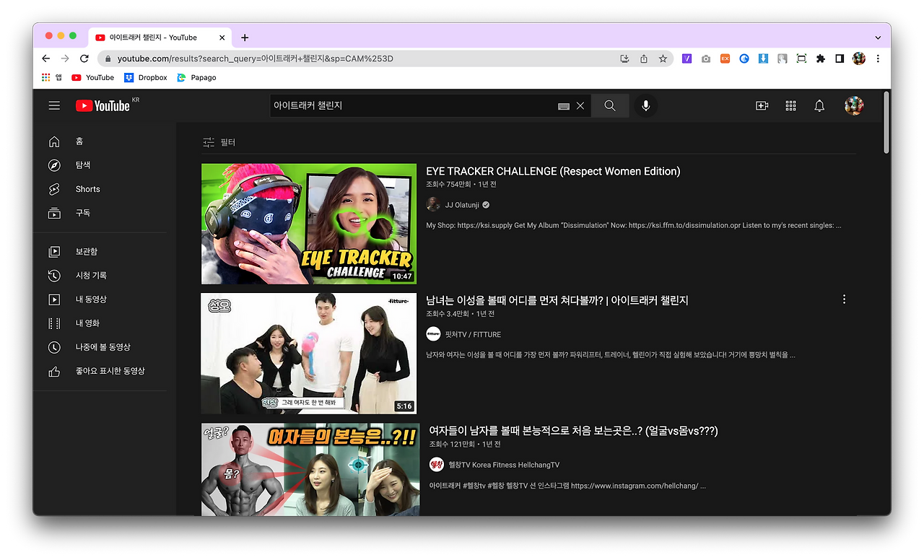
Task: Open the Chrome three-dot menu
Action: [x=878, y=58]
